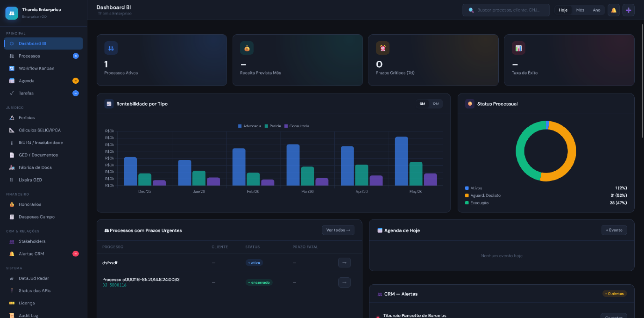Image resolution: width=644 pixels, height=318 pixels.
Task: Click the Receita Prevista money bag icon
Action: tap(247, 48)
